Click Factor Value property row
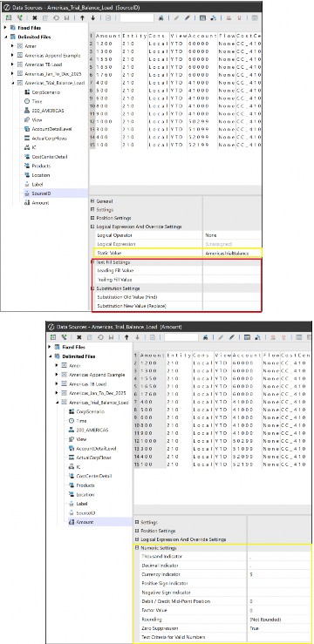Viewport: 314px width, 644px height. 223,611
